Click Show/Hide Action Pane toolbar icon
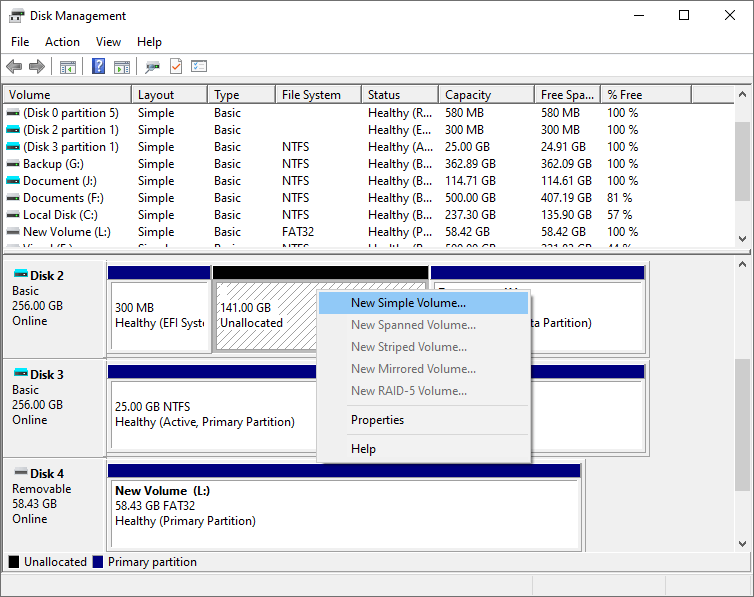This screenshot has width=754, height=597. point(122,67)
